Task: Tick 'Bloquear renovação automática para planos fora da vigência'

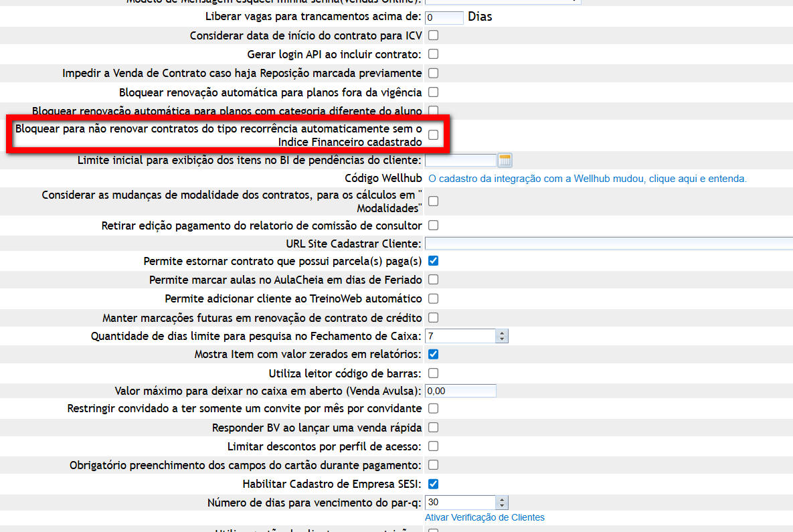Action: (x=433, y=92)
